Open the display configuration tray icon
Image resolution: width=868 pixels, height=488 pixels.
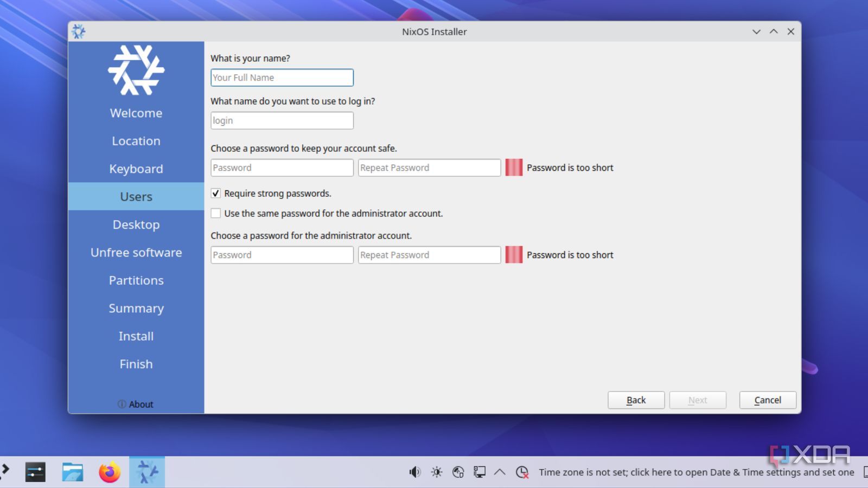click(x=479, y=472)
